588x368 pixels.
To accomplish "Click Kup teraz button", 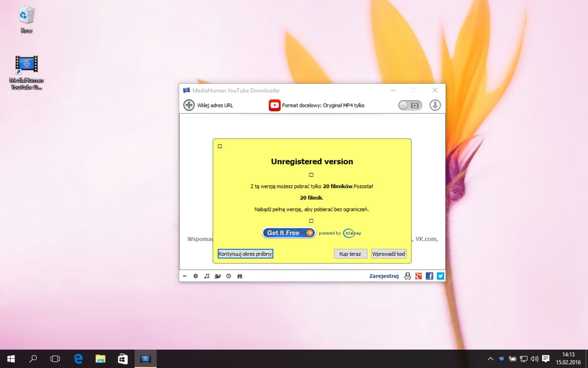I will [350, 254].
